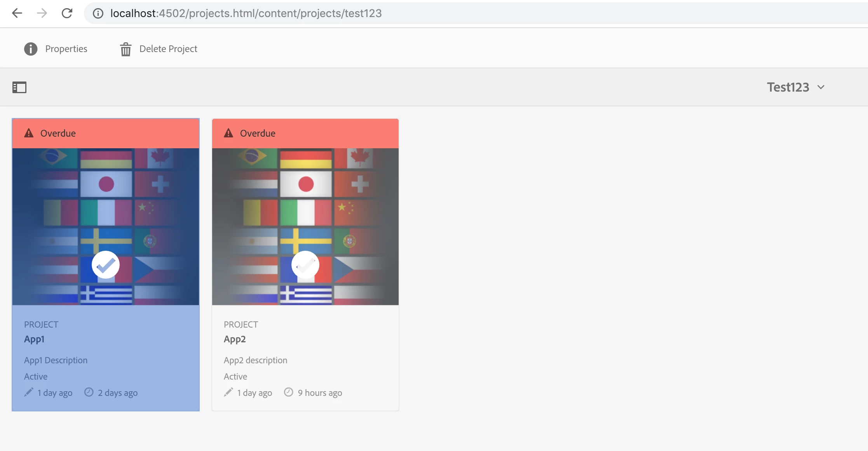Deselect the App1 card checkmark
Viewport: 868px width, 451px height.
click(106, 265)
